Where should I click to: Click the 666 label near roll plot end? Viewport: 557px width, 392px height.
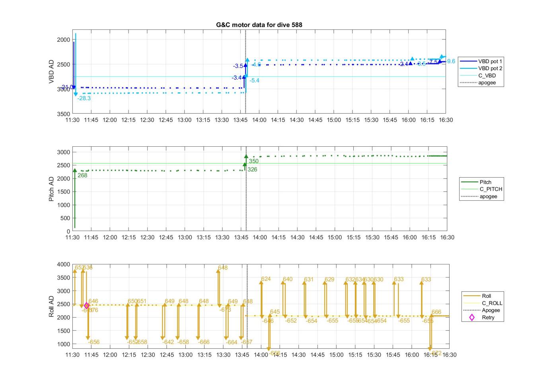tap(436, 312)
